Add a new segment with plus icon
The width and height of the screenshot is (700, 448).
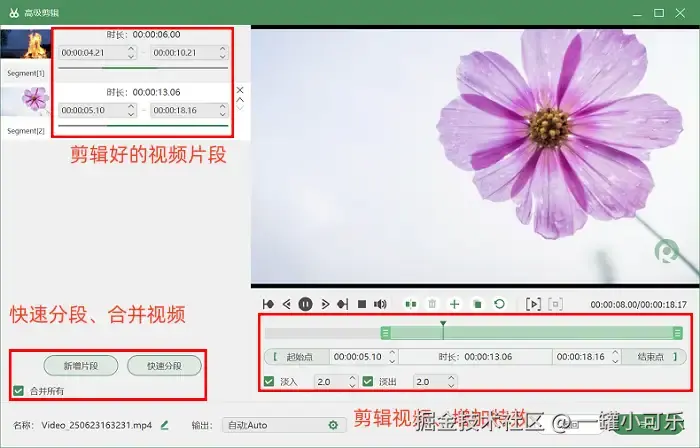(454, 304)
